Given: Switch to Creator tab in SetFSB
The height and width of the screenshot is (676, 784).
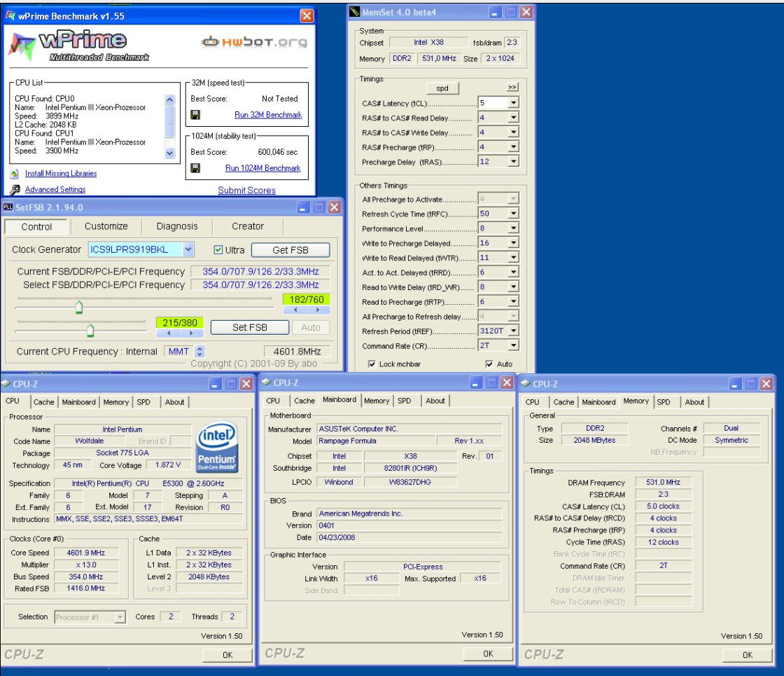Looking at the screenshot, I should click(248, 226).
